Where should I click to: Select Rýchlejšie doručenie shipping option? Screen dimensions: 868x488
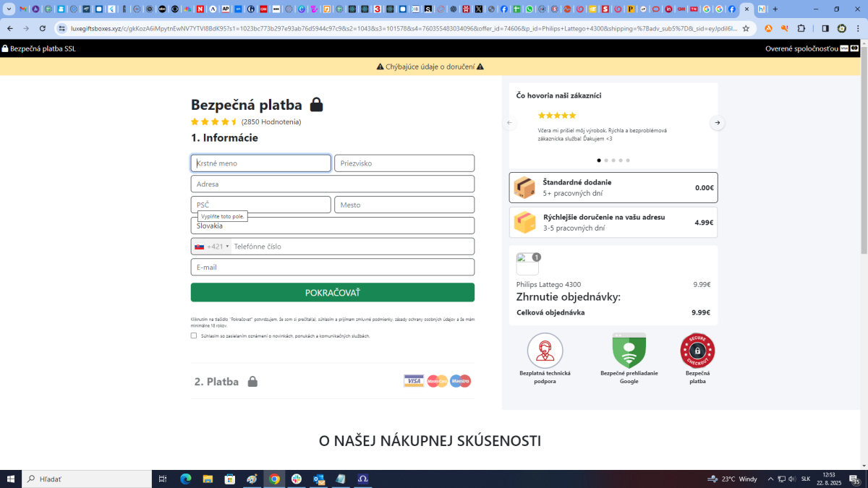[x=613, y=222]
